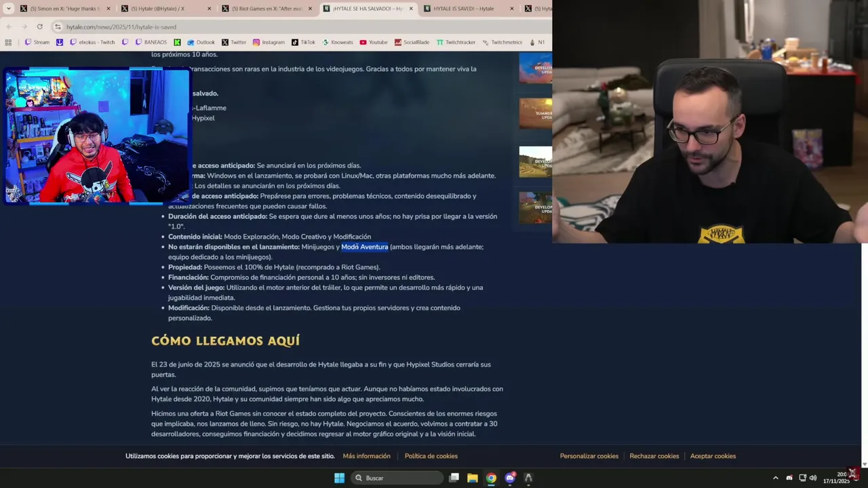The image size is (868, 488).
Task: Open the Outlook bookmark
Action: (x=201, y=42)
